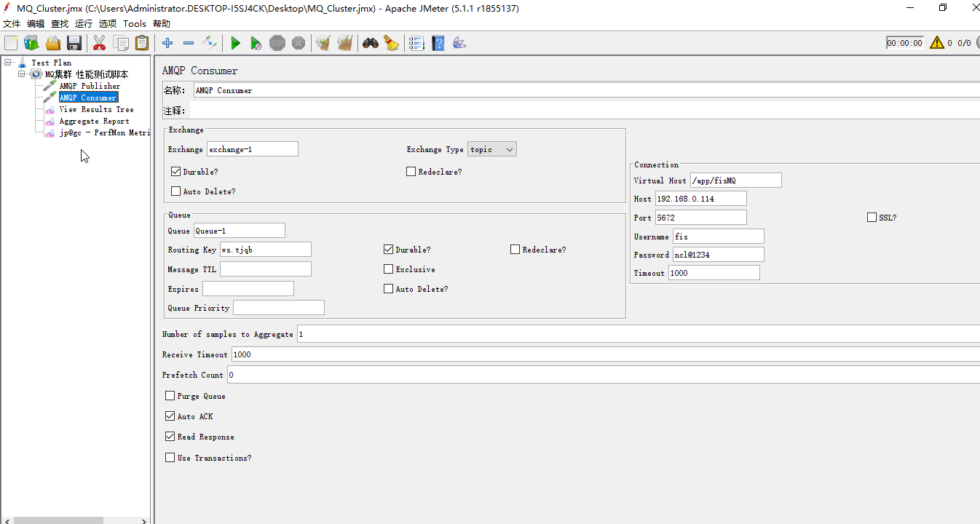Select jp@gc PerfMon Metrics node
980x524 pixels.
[104, 132]
